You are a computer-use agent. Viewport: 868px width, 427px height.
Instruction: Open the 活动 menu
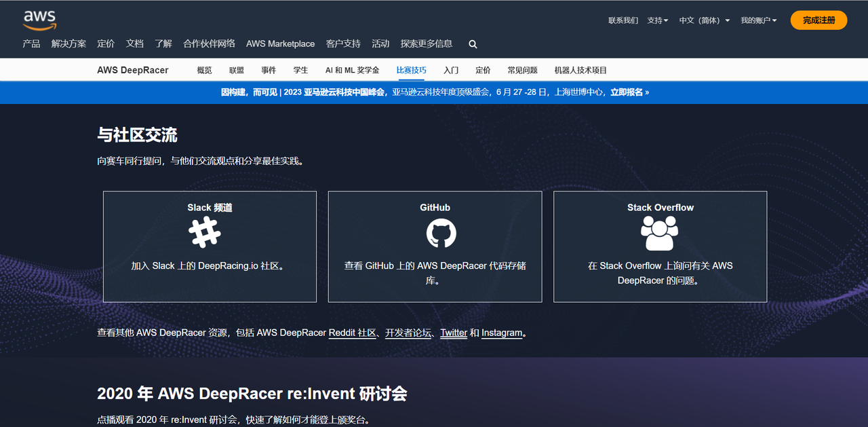380,43
